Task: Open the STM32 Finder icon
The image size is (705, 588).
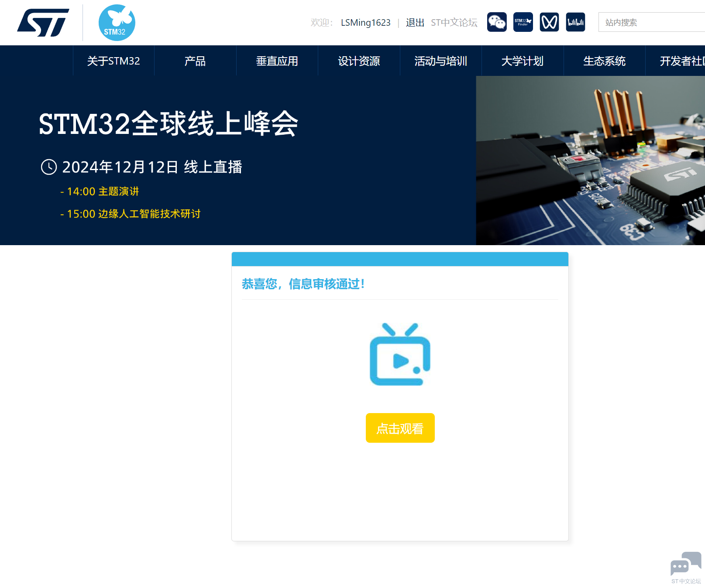Action: [x=523, y=22]
